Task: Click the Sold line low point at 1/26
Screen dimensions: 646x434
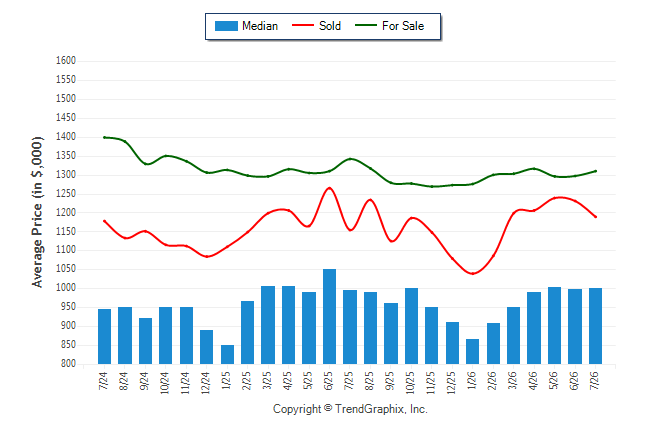Action: [472, 273]
